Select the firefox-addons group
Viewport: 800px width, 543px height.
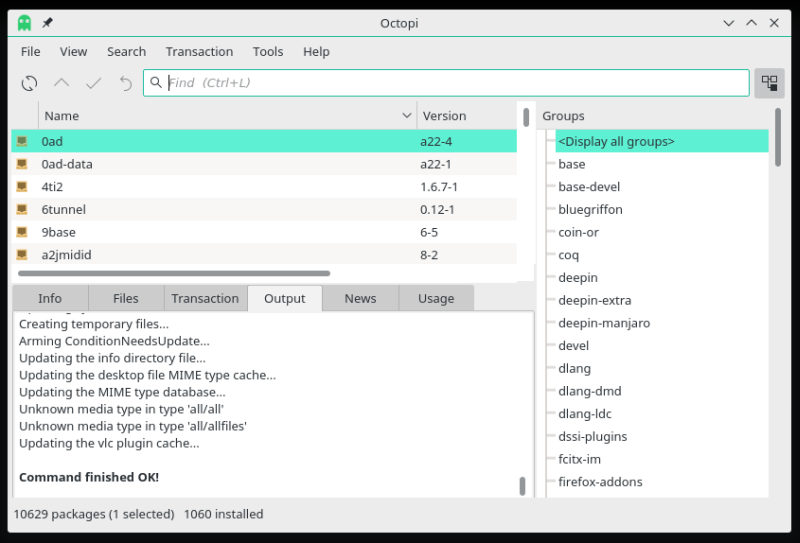pos(600,482)
